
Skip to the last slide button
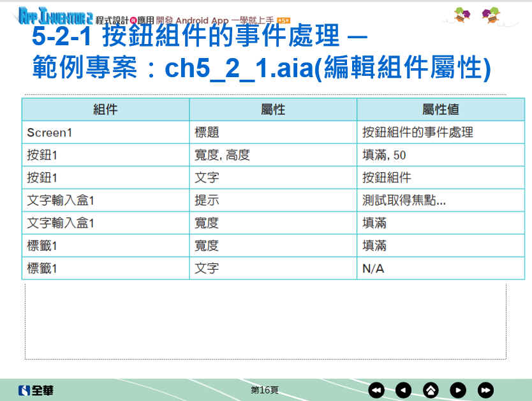(x=485, y=390)
